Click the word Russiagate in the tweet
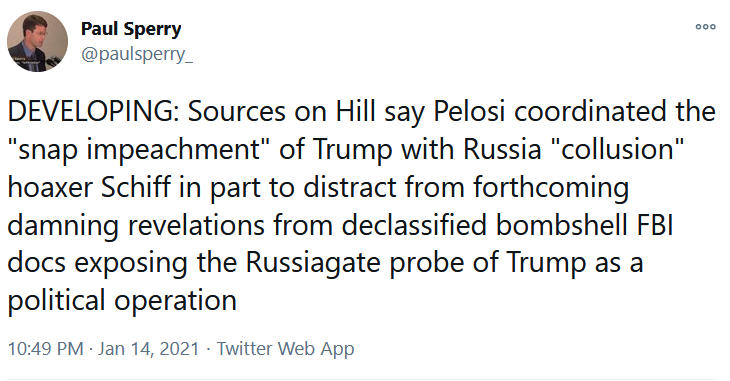 tap(313, 262)
